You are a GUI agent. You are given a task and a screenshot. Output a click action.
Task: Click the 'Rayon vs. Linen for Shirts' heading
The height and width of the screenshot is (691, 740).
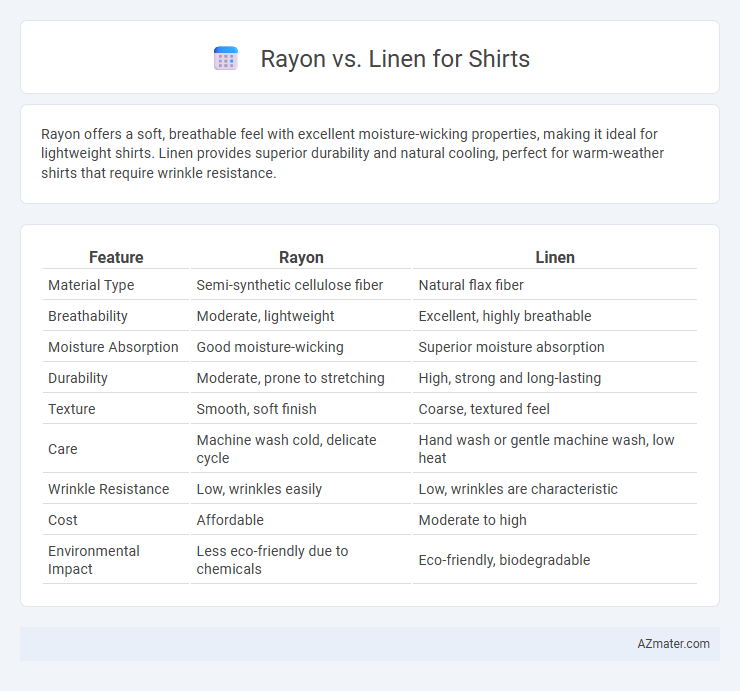pyautogui.click(x=395, y=59)
